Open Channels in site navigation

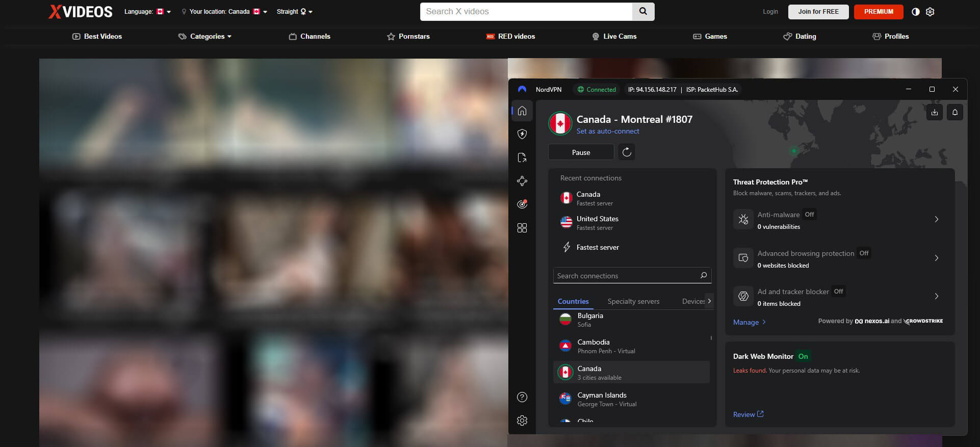click(310, 36)
